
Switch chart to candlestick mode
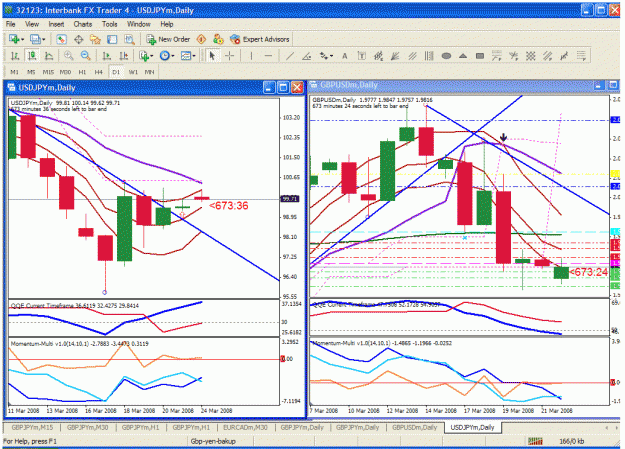point(32,56)
